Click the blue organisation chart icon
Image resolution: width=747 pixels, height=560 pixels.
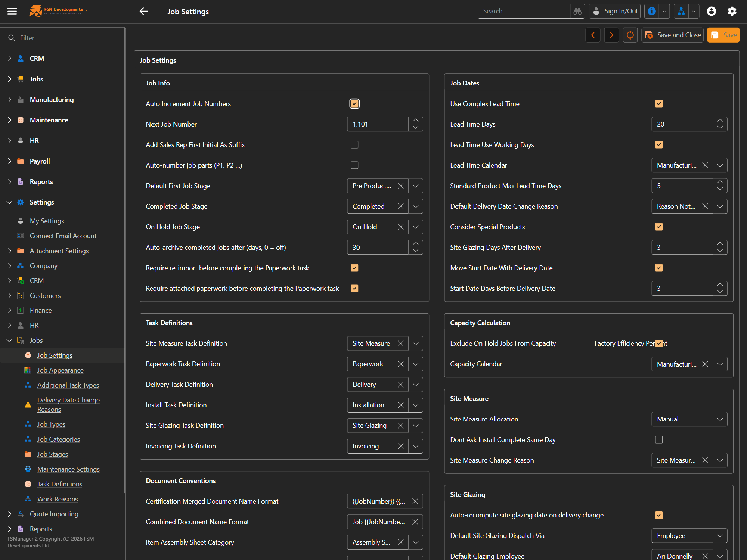[x=681, y=11]
